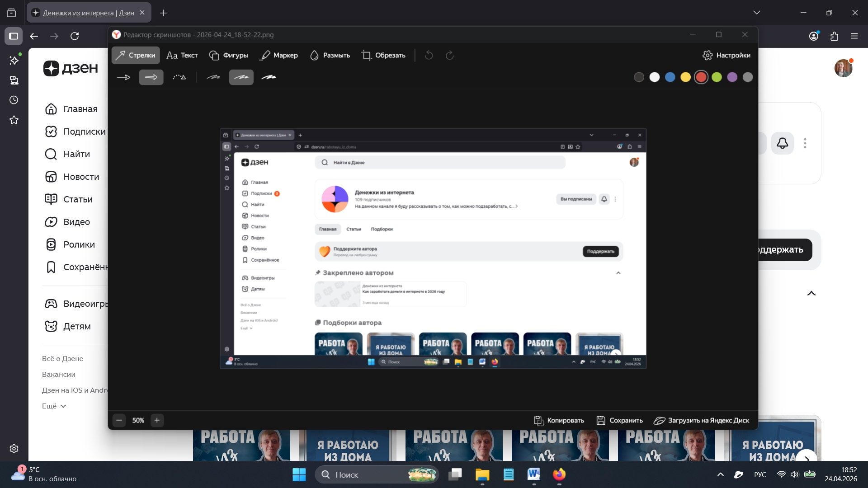Open Статьи in the Dzen sidebar
Image resolution: width=868 pixels, height=488 pixels.
69,199
